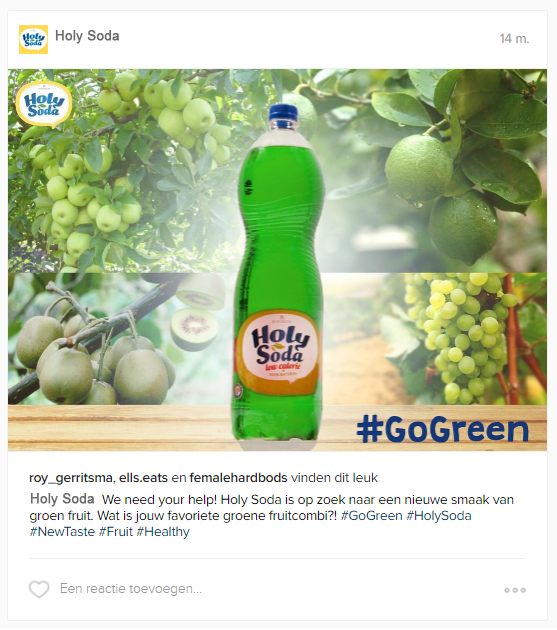Click the 14 m. post timestamp
The image size is (557, 630).
click(514, 39)
